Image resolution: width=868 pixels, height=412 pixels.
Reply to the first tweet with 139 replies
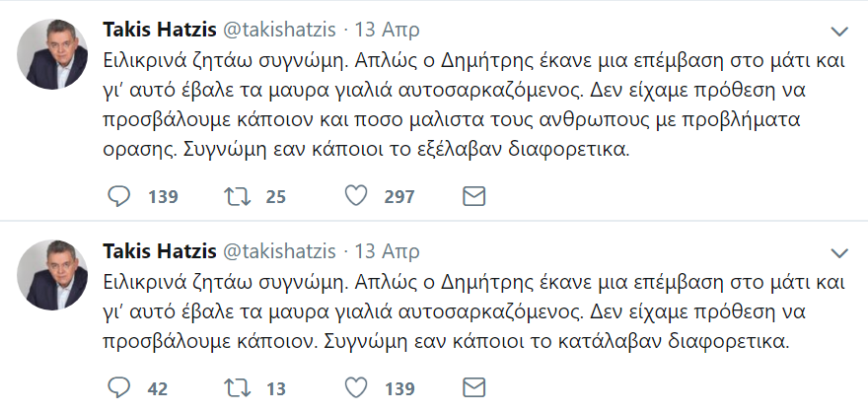point(118,196)
